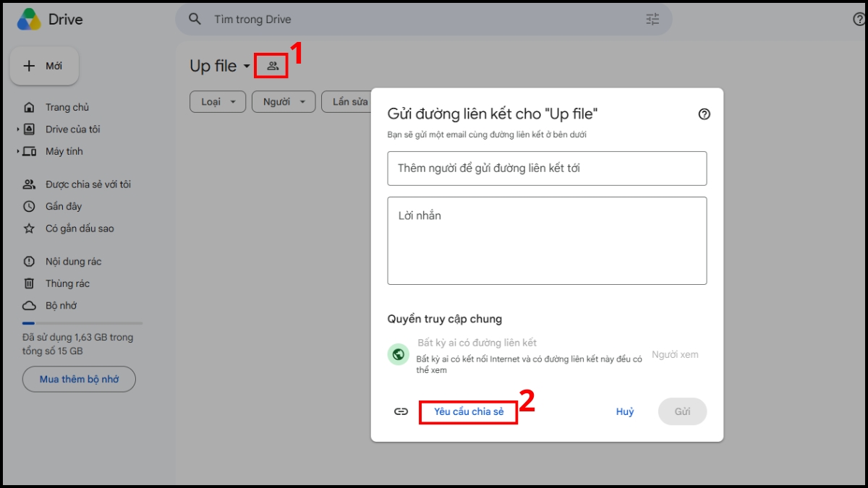The height and width of the screenshot is (488, 868).
Task: Open Bộ nhớ storage section
Action: tap(61, 305)
